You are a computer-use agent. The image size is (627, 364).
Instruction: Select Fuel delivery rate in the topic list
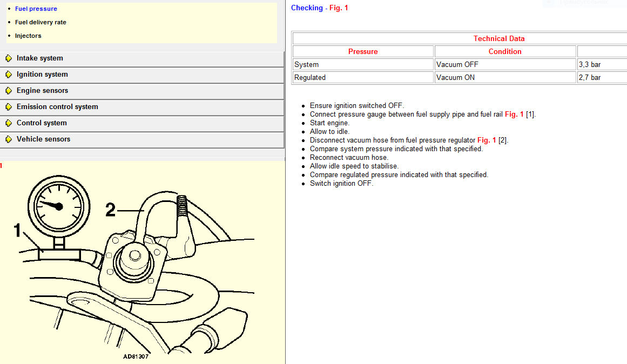pos(41,22)
